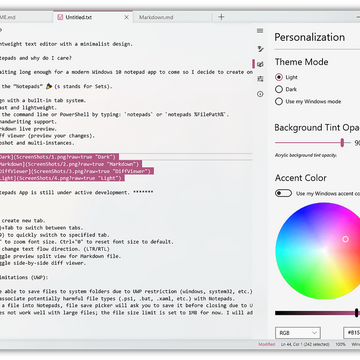Screen dimensions: 360x360
Task: Add a new tab with plus icon
Action: pos(221,17)
